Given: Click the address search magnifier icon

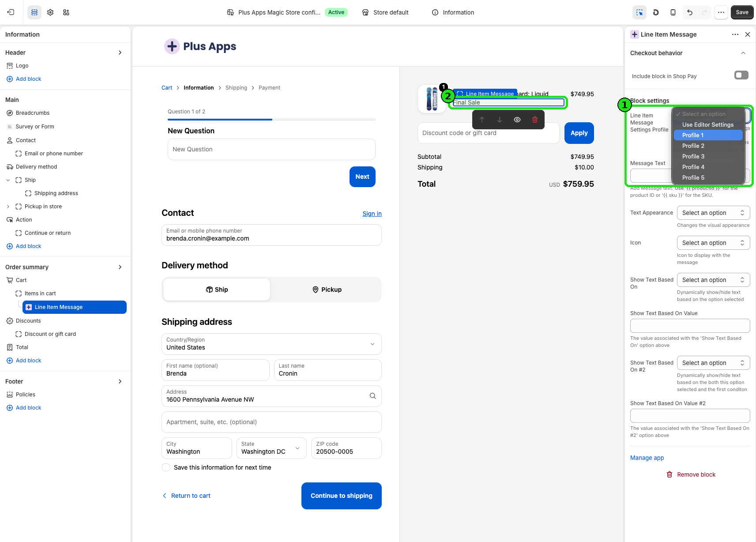Looking at the screenshot, I should tap(373, 396).
